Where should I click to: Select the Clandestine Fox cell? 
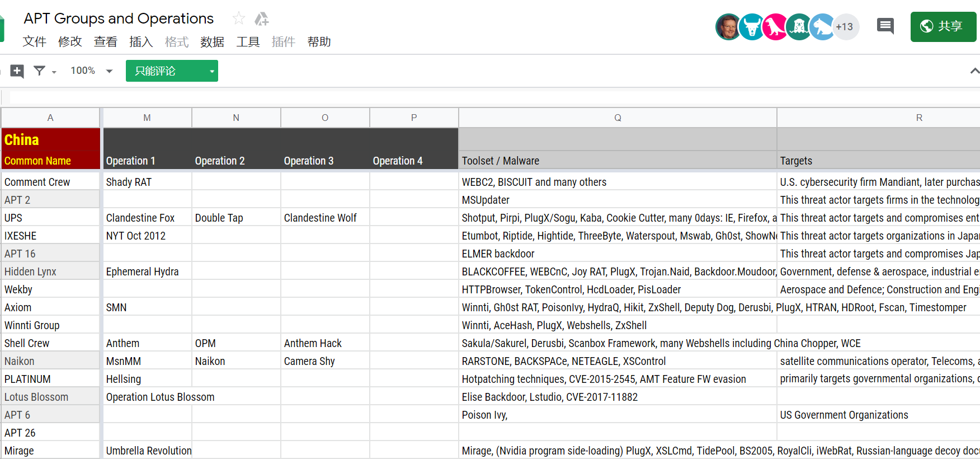coord(147,218)
